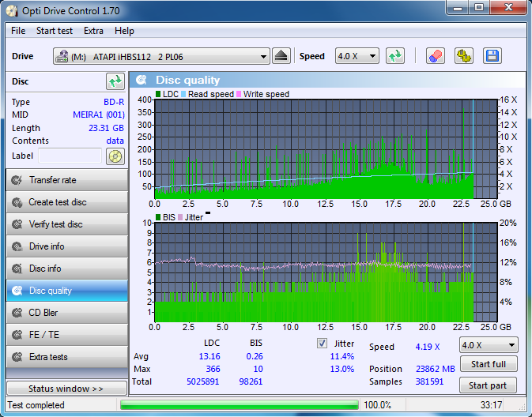This screenshot has height=417, width=532.
Task: Select the Extra tests label
Action: click(x=48, y=357)
